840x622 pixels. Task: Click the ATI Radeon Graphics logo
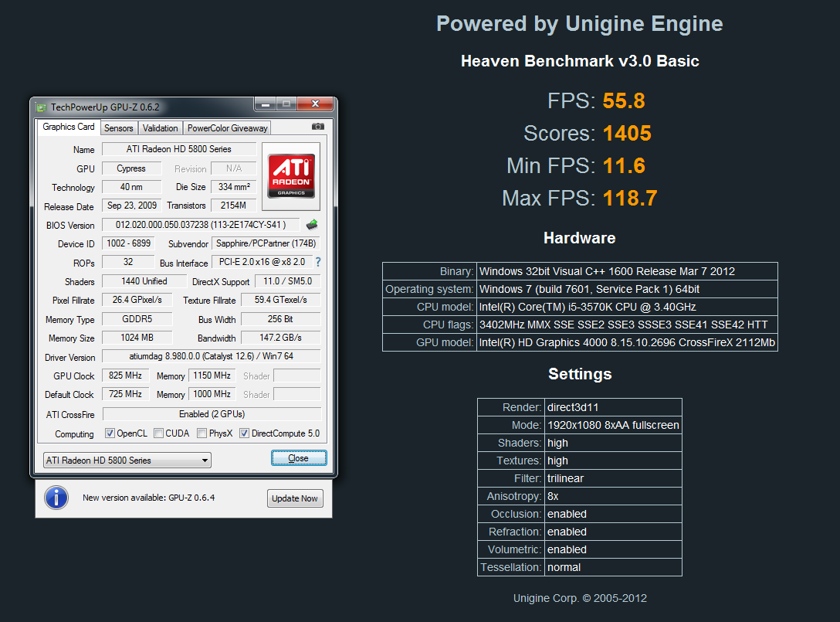coord(291,176)
